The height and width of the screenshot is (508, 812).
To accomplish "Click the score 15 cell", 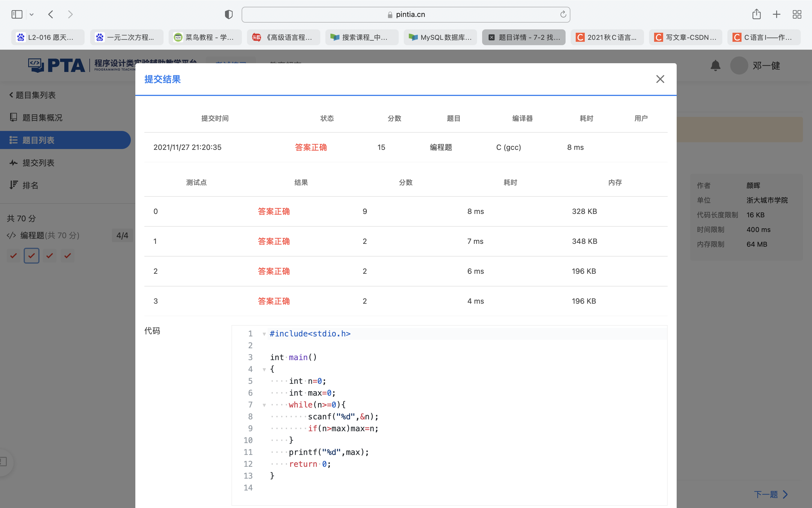I will pos(381,147).
